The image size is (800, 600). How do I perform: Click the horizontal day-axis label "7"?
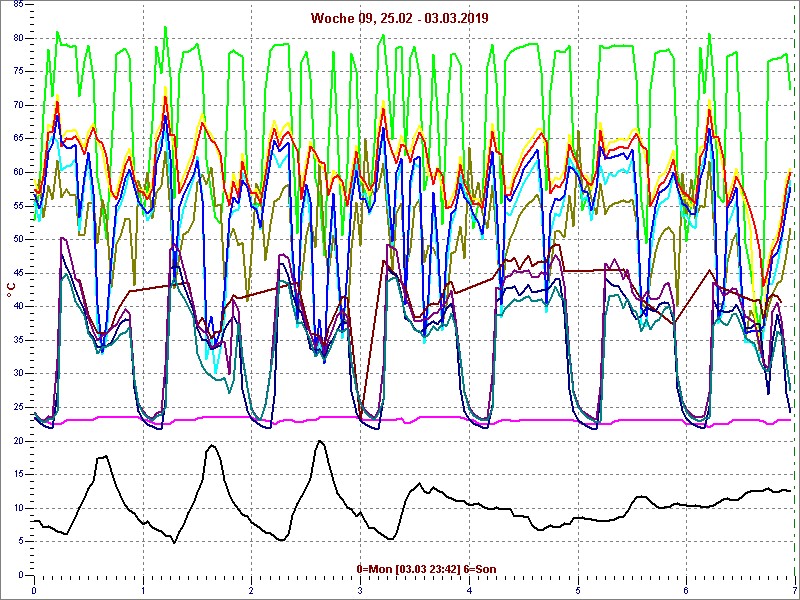pyautogui.click(x=794, y=591)
